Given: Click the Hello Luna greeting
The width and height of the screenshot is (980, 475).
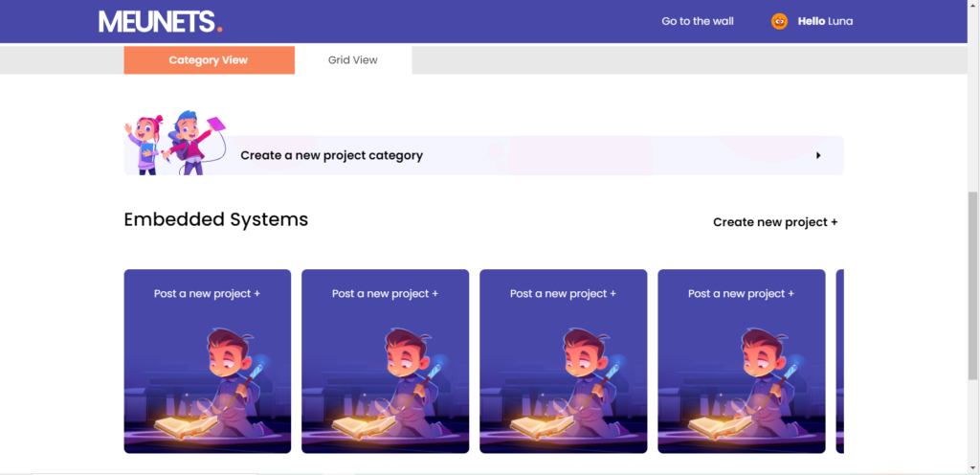Looking at the screenshot, I should [x=825, y=21].
